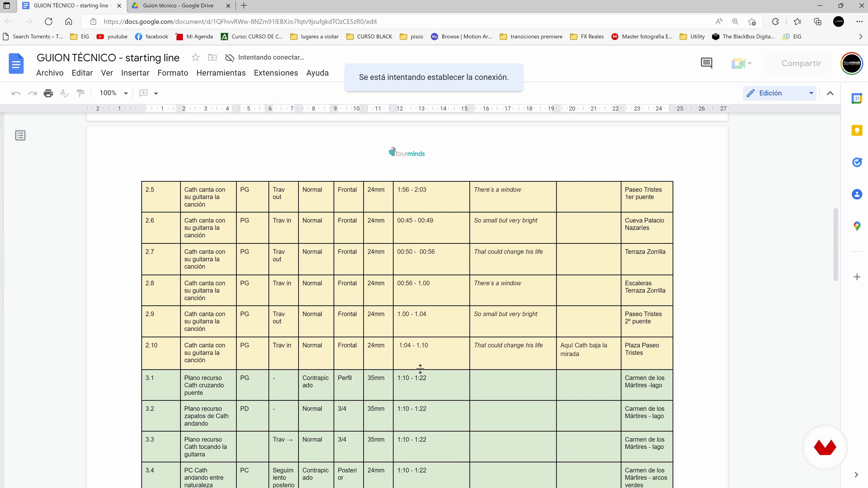Open Extensiones menu
This screenshot has width=868, height=488.
276,73
